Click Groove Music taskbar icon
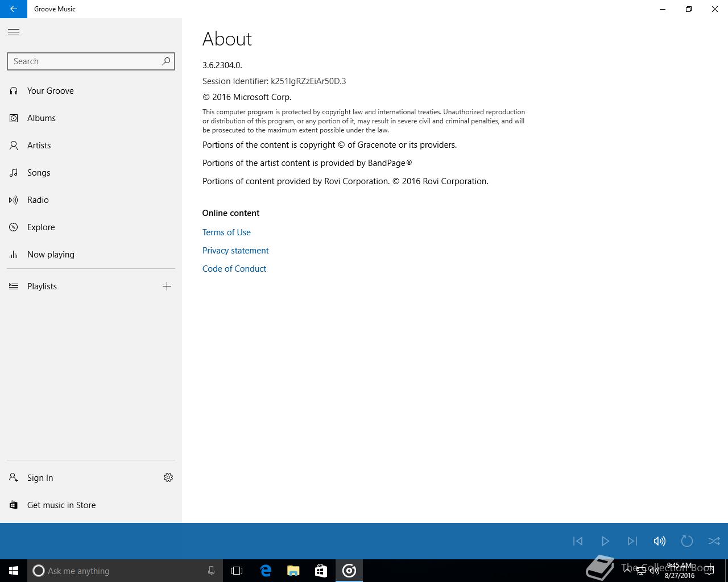 pos(349,571)
